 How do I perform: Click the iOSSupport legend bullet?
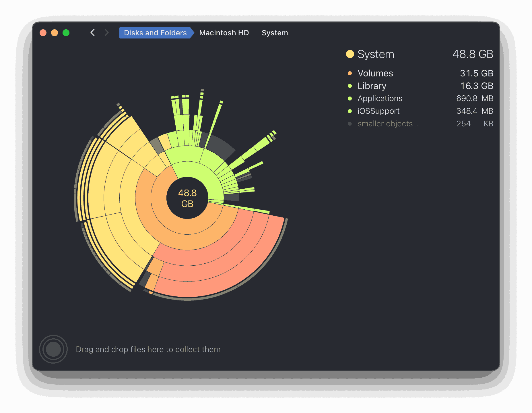(350, 111)
